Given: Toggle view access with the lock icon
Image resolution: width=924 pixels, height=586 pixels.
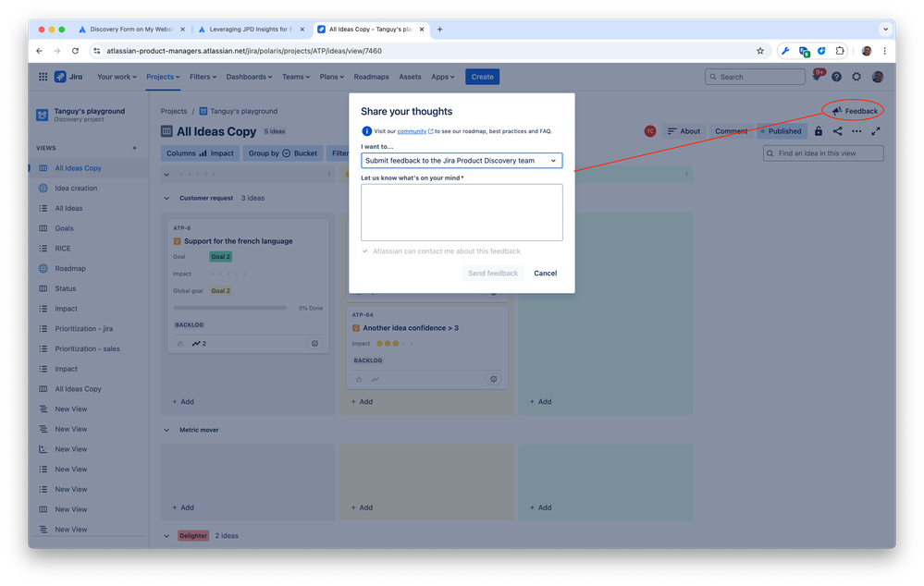Looking at the screenshot, I should (818, 130).
